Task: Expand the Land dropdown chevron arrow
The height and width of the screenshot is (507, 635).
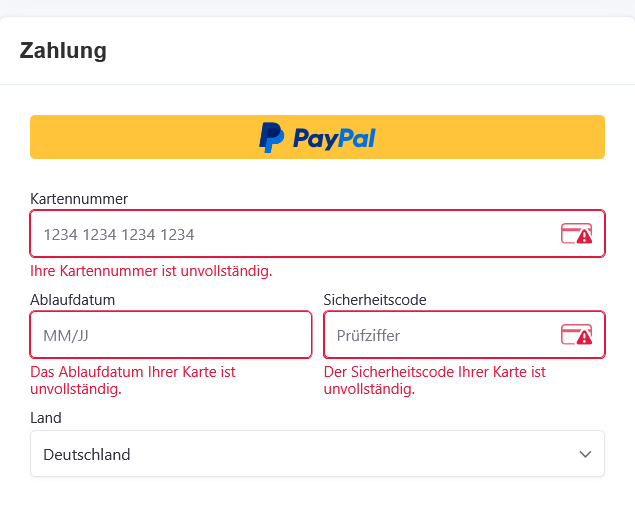Action: coord(586,455)
